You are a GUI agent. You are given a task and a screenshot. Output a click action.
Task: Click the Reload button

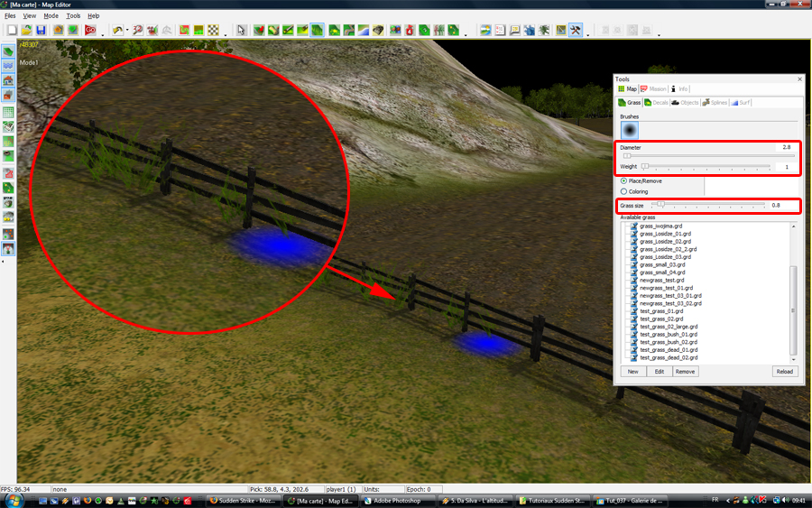pyautogui.click(x=785, y=371)
